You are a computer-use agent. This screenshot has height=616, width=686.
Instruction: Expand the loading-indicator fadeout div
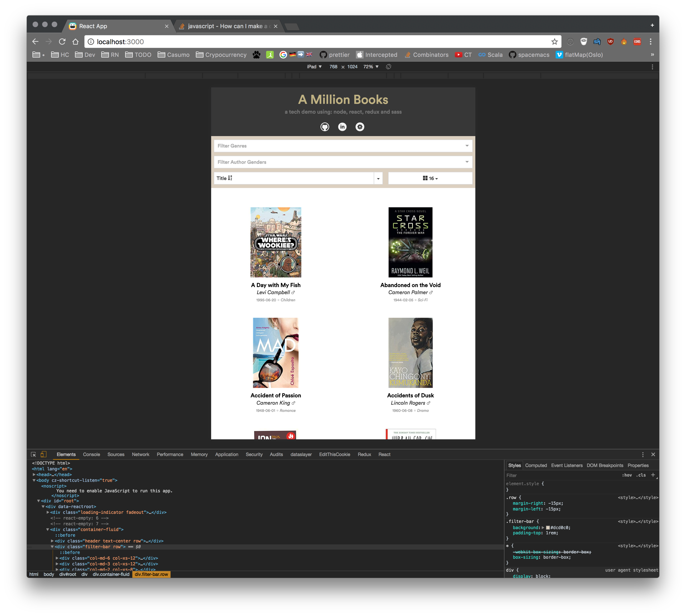click(48, 512)
